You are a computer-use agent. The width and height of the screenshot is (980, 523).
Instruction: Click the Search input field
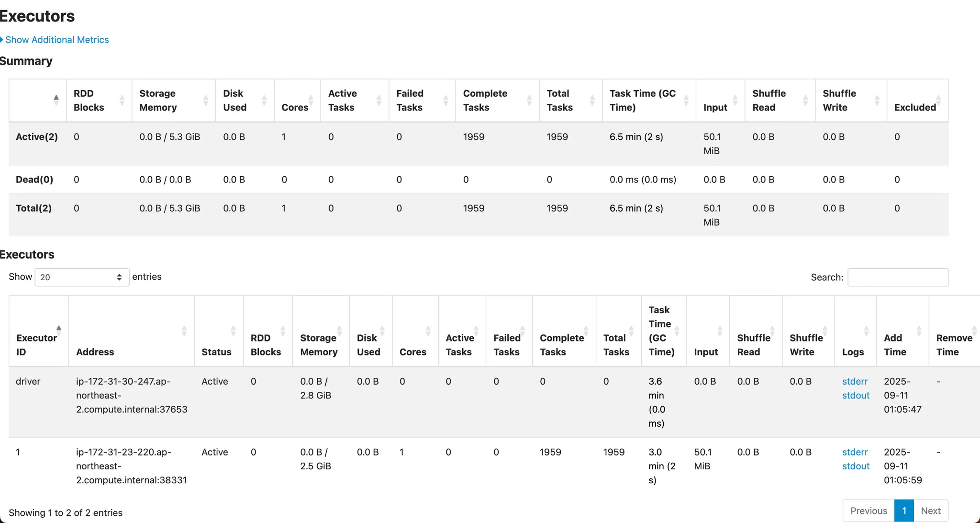click(897, 277)
